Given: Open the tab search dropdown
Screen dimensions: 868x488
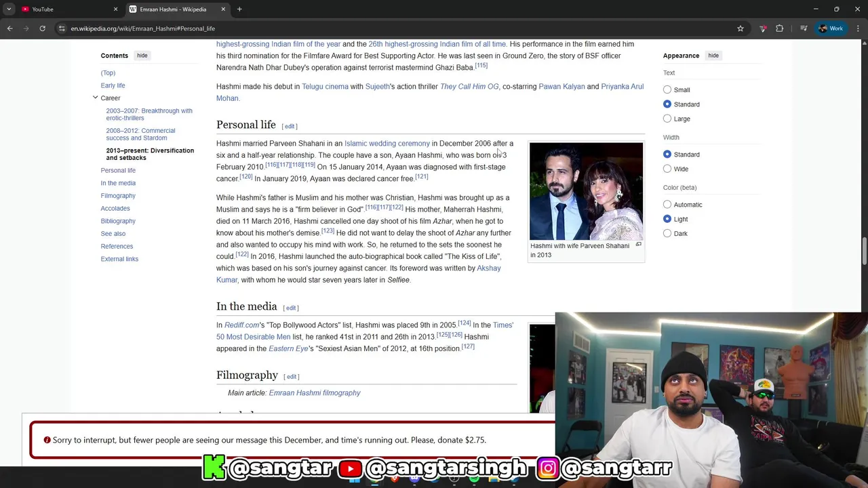Looking at the screenshot, I should pos(9,9).
